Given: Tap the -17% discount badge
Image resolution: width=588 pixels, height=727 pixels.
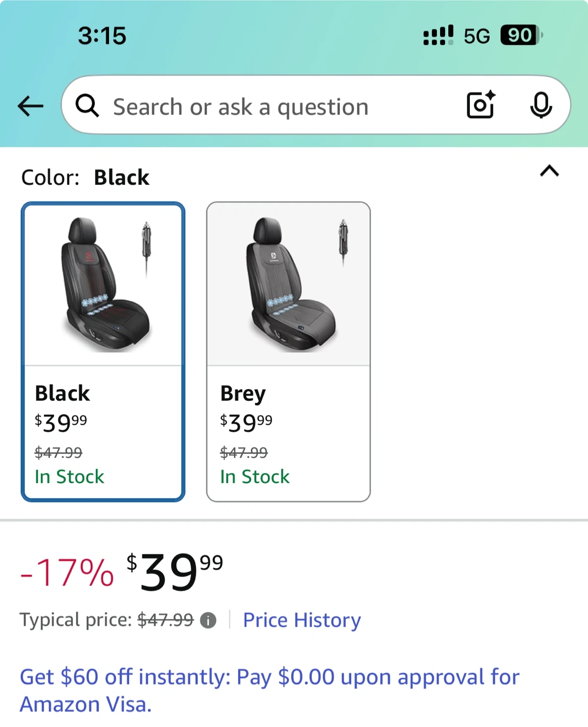Looking at the screenshot, I should [x=67, y=573].
